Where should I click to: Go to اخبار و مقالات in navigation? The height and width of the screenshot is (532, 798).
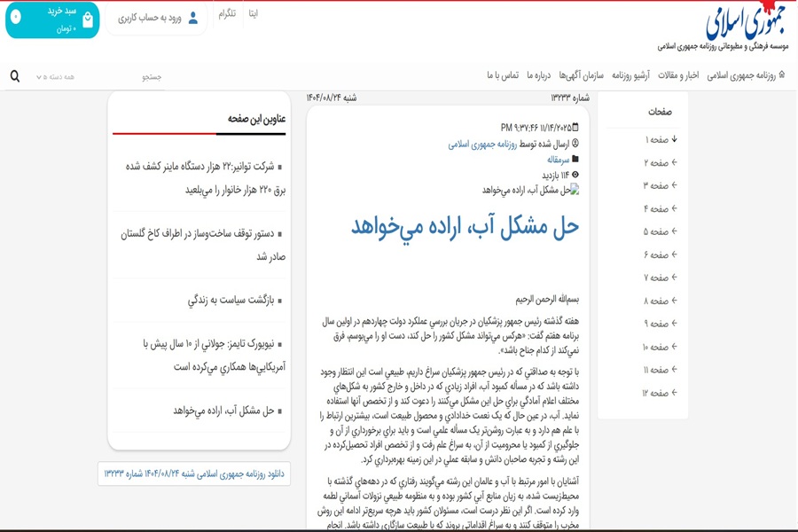(678, 75)
